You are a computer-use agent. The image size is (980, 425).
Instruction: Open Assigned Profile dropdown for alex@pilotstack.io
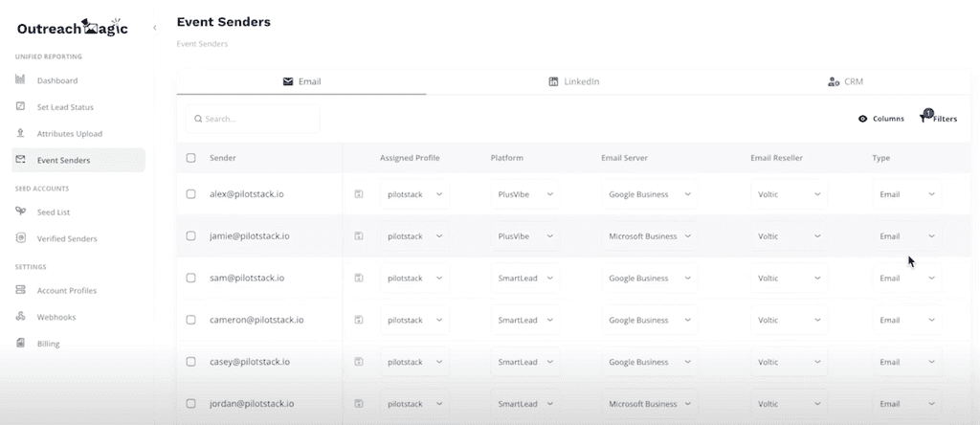414,194
